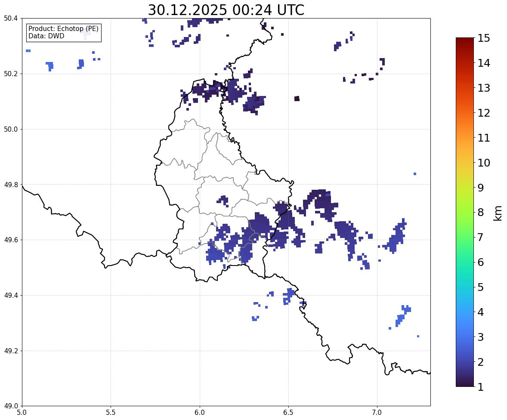Click colorbar tick label 12
The height and width of the screenshot is (420, 507).
coord(484,113)
